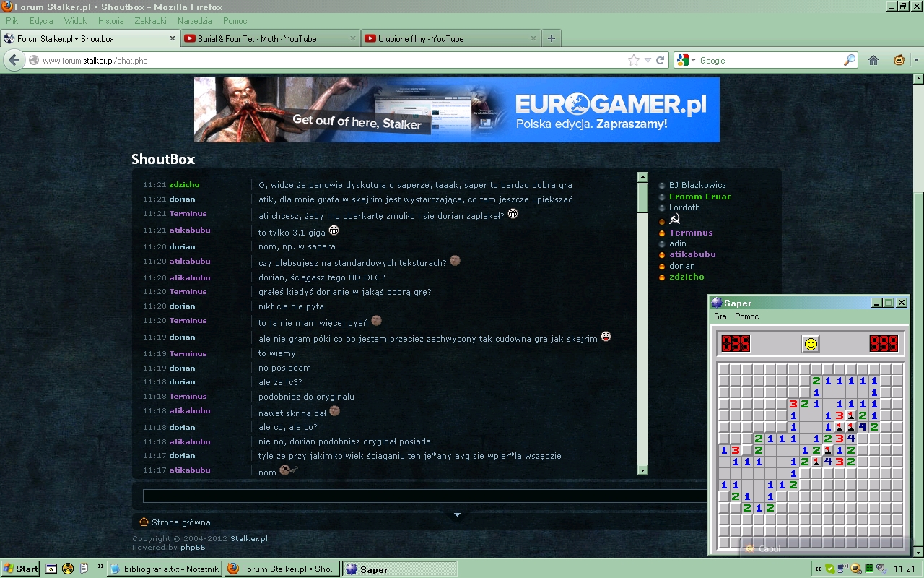Click the Firefox back arrow button
Image resolution: width=924 pixels, height=578 pixels.
point(14,60)
